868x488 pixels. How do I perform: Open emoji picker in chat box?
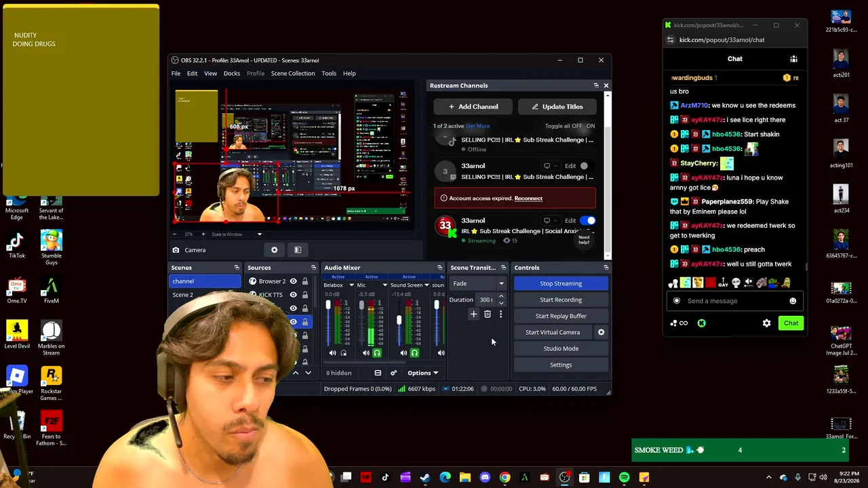(793, 301)
